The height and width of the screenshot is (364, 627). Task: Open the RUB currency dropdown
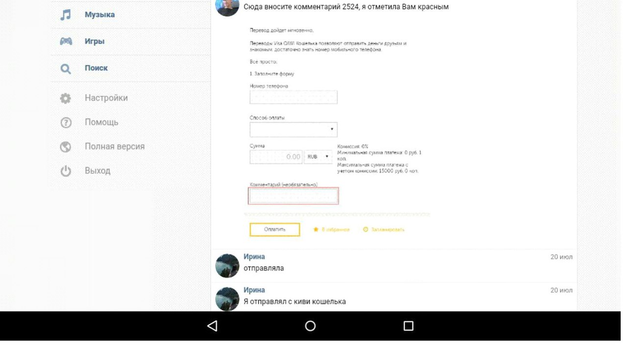coord(318,157)
